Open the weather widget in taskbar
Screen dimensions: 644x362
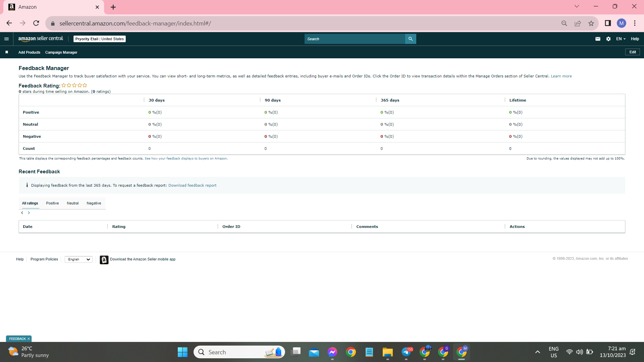pos(28,352)
